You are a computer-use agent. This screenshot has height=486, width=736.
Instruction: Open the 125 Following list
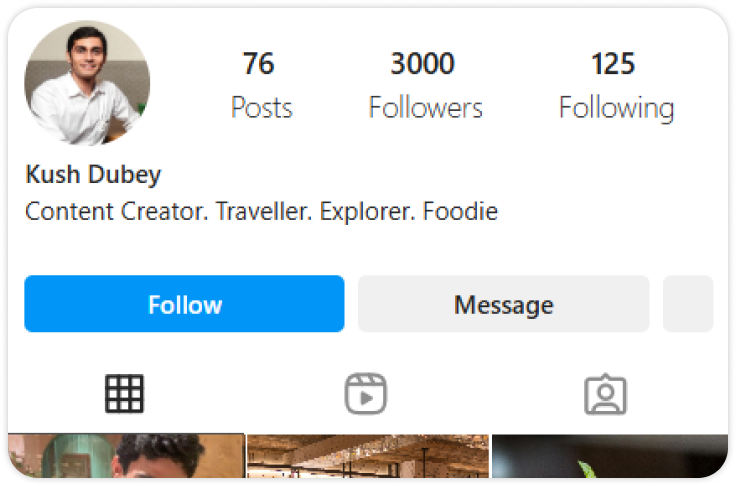616,85
